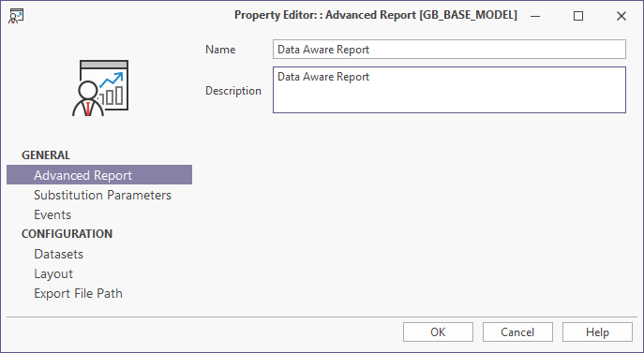Click the GENERAL section heading
This screenshot has width=644, height=353.
click(x=46, y=155)
